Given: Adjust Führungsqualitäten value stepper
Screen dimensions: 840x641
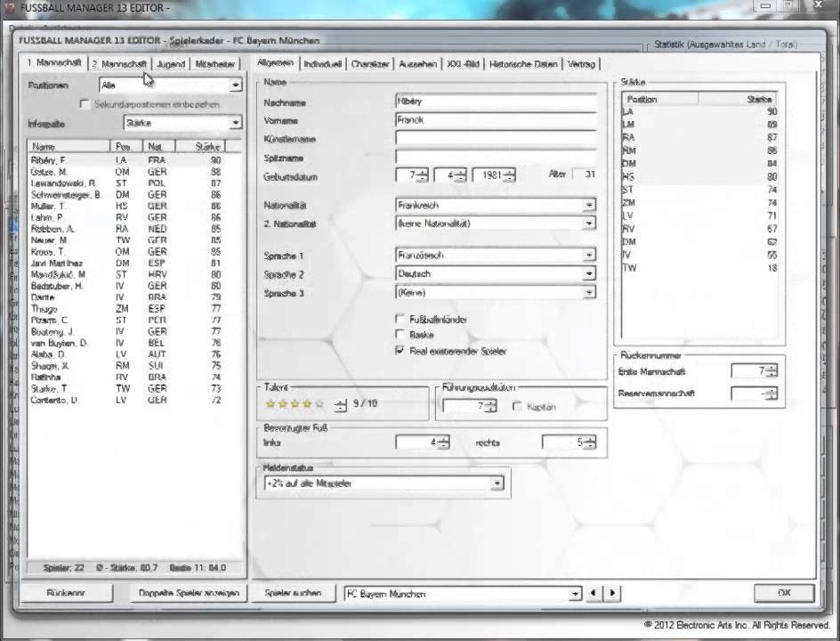Looking at the screenshot, I should tap(490, 406).
